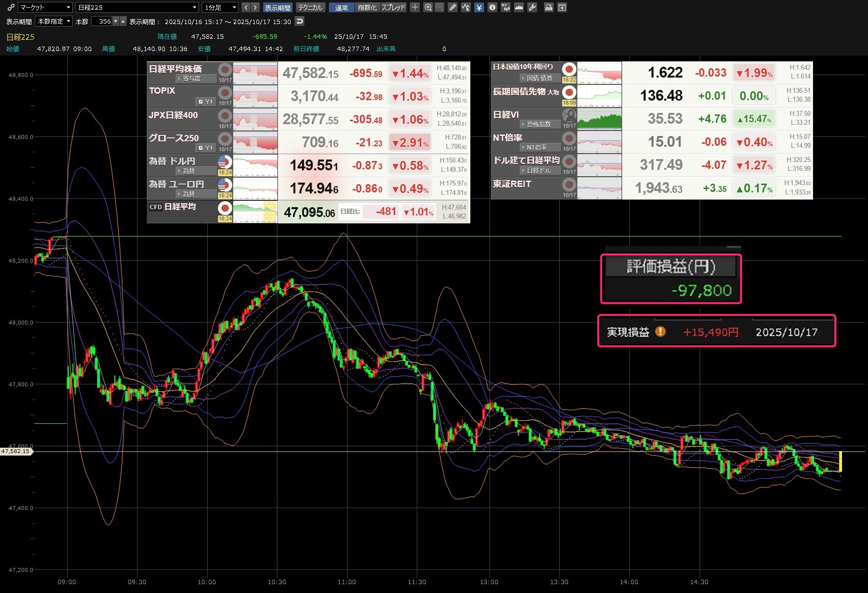
Task: Open the マーケット category dropdown
Action: point(45,7)
